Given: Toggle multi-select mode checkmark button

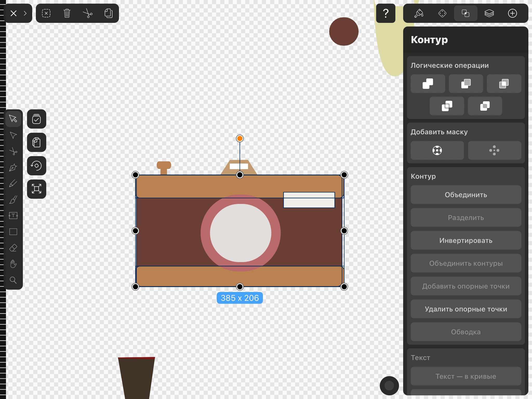Looking at the screenshot, I should click(x=37, y=119).
